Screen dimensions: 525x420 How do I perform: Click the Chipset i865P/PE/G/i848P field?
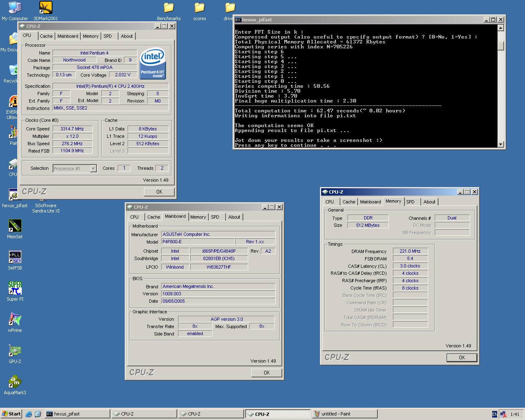coord(219,251)
